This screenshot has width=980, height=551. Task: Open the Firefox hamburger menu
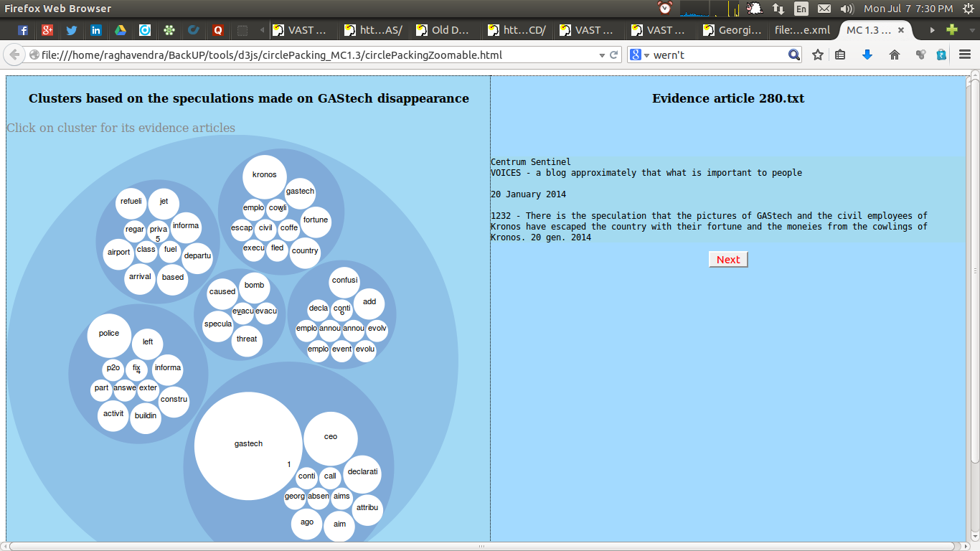pyautogui.click(x=965, y=55)
